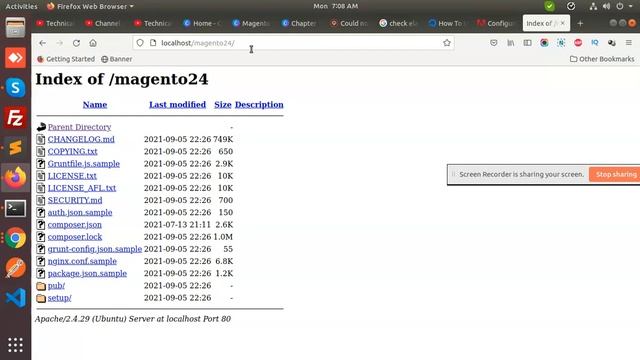This screenshot has height=360, width=640.
Task: Switch to the Configu tab
Action: (x=496, y=23)
